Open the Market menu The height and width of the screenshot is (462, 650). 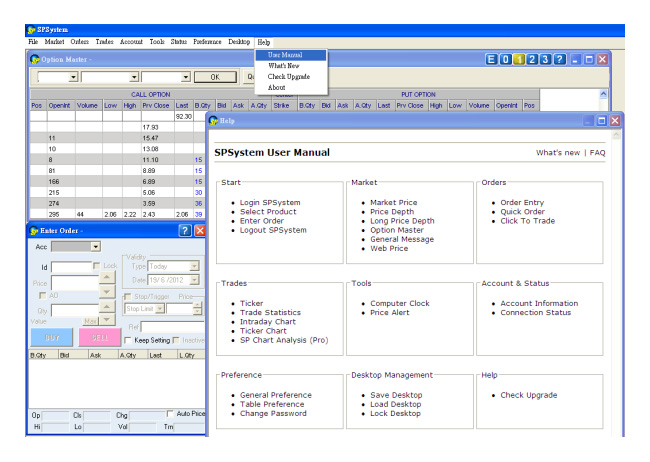click(x=54, y=42)
